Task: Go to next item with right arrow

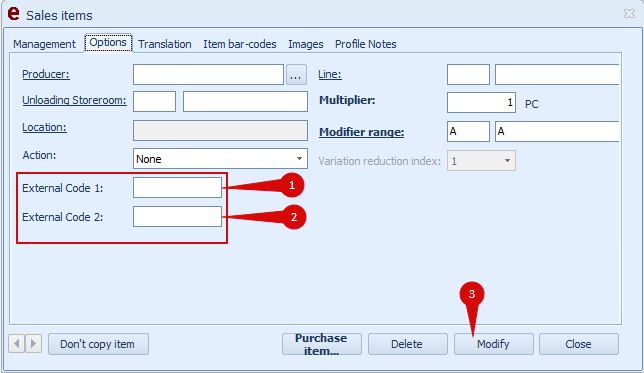Action: pos(34,343)
